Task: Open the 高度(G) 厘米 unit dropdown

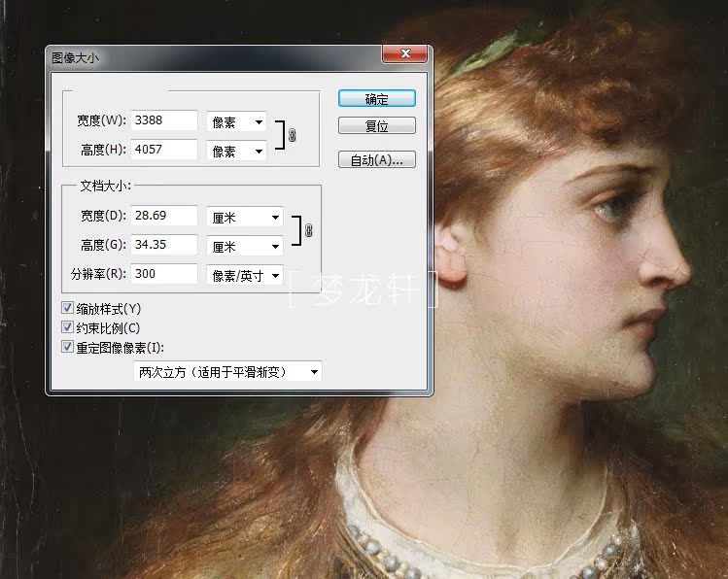Action: point(245,247)
